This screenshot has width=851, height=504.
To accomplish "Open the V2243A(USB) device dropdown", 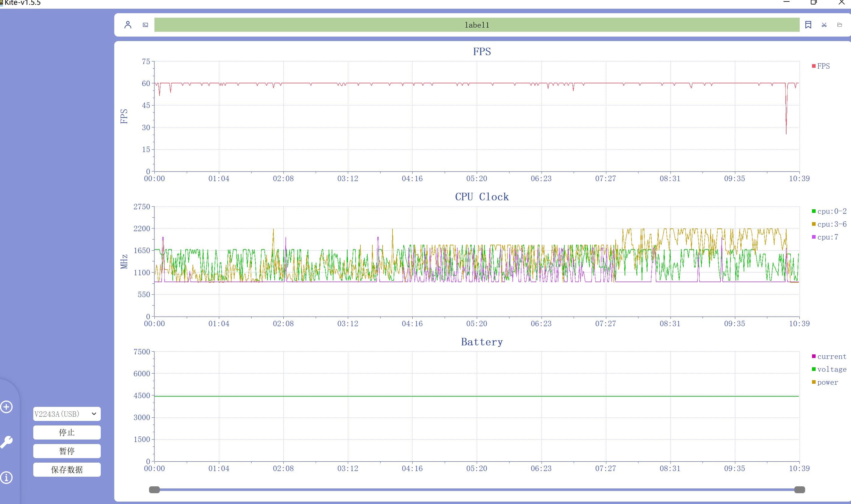I will [67, 414].
